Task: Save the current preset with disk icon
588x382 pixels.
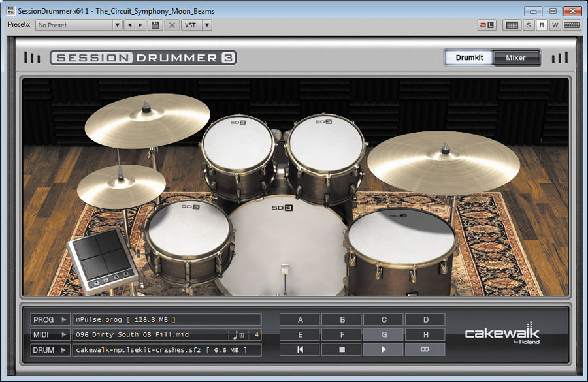Action: pos(155,25)
